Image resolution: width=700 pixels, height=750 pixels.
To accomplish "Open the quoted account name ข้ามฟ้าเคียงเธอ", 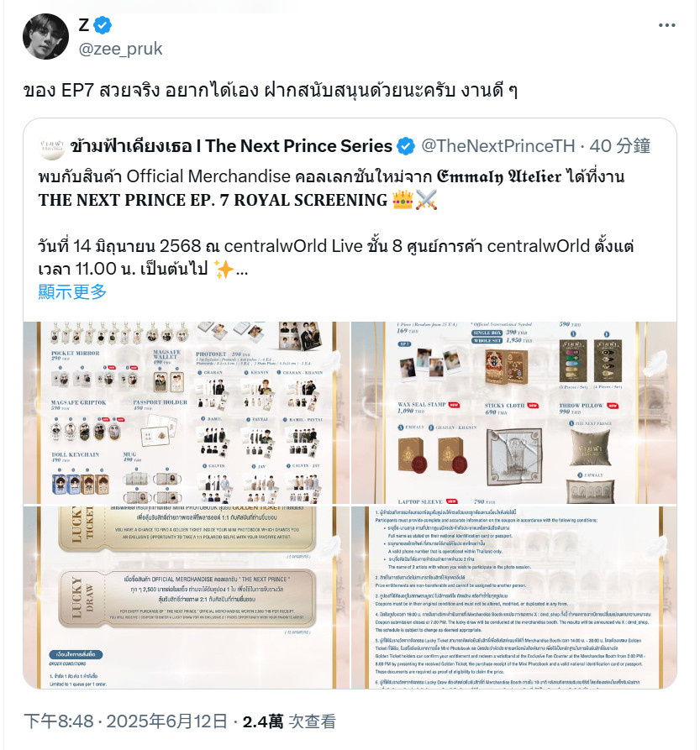I will tap(230, 146).
